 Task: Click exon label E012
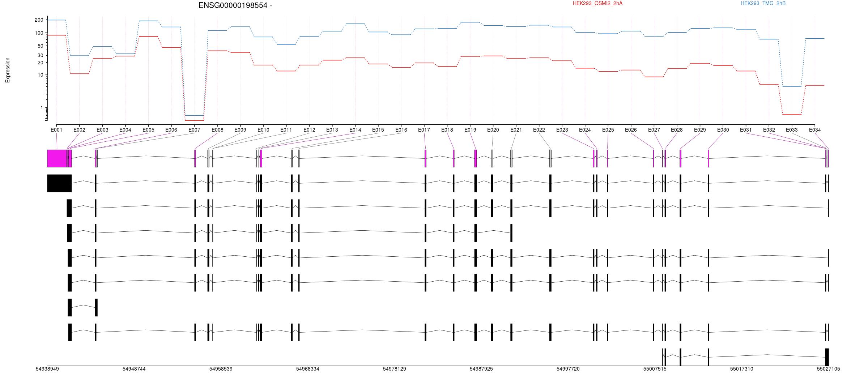[x=309, y=130]
